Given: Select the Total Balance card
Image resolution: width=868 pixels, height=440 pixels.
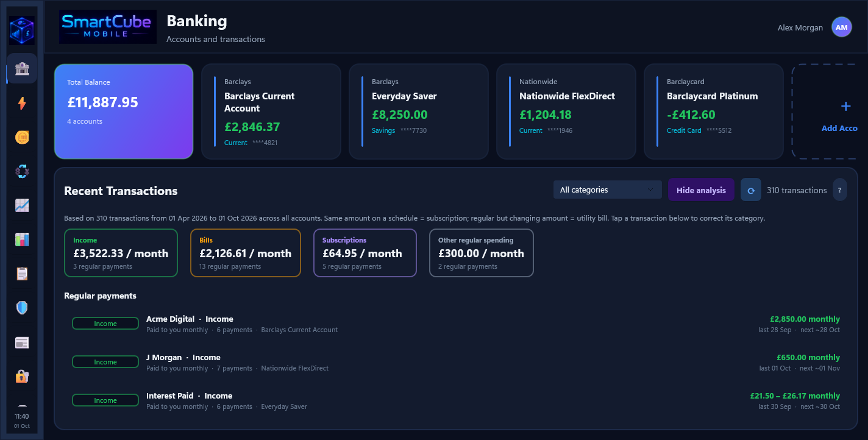Looking at the screenshot, I should coord(124,112).
